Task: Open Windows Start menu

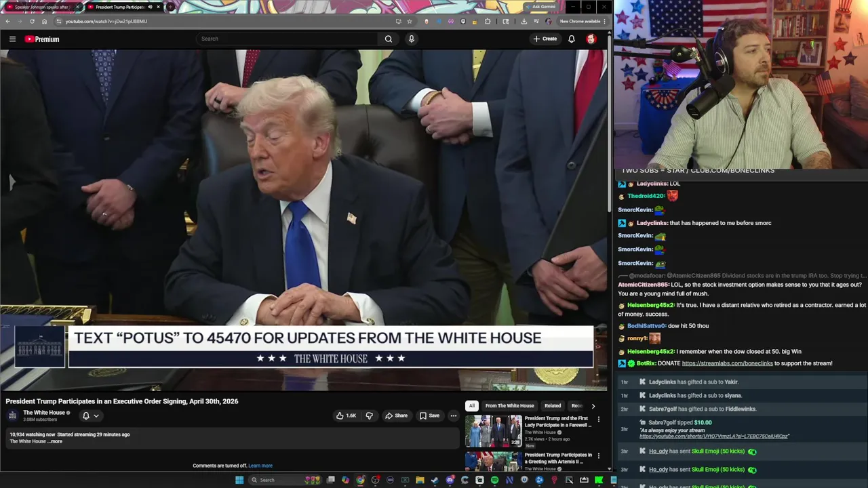Action: (x=239, y=480)
